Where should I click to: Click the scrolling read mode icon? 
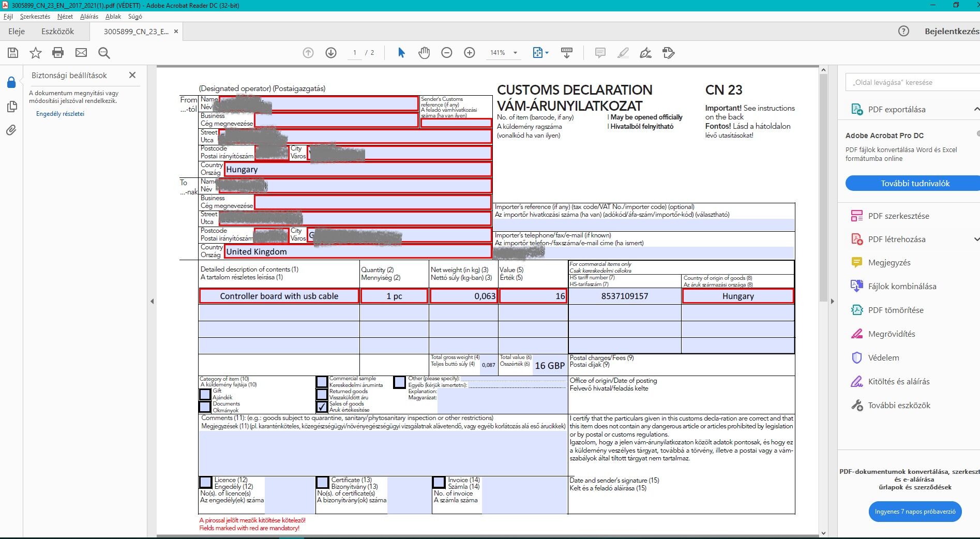pyautogui.click(x=567, y=53)
